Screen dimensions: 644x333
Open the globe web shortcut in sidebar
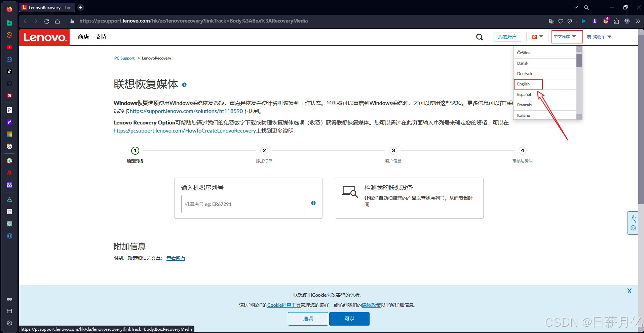coord(9,236)
